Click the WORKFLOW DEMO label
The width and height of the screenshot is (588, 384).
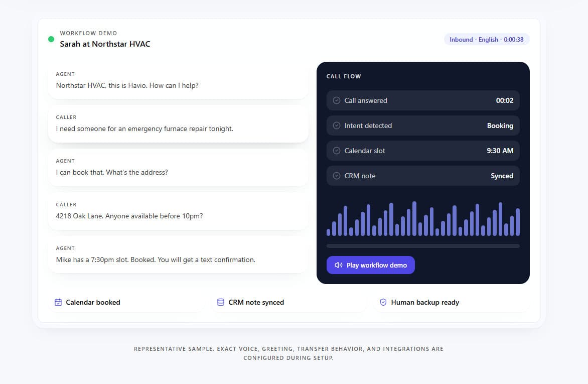click(88, 33)
